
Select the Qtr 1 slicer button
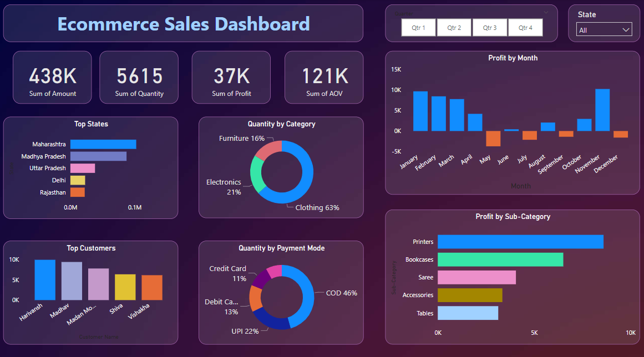[x=418, y=27]
